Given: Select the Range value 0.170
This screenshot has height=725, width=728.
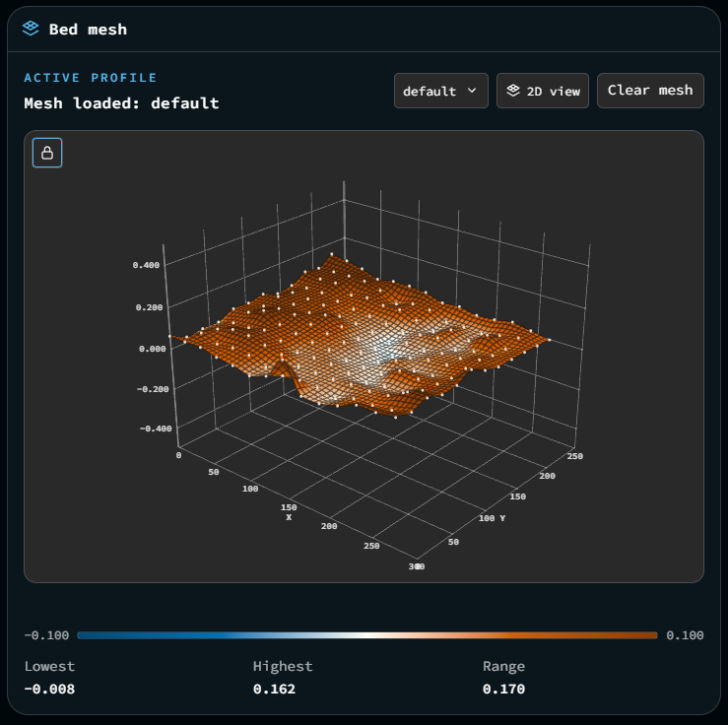Looking at the screenshot, I should click(x=503, y=689).
